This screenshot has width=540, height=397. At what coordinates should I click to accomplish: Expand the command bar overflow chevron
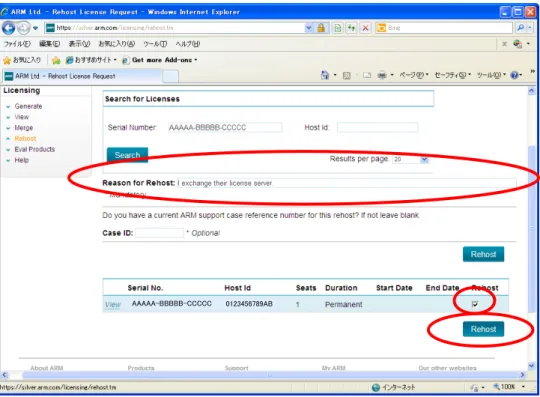[x=532, y=71]
